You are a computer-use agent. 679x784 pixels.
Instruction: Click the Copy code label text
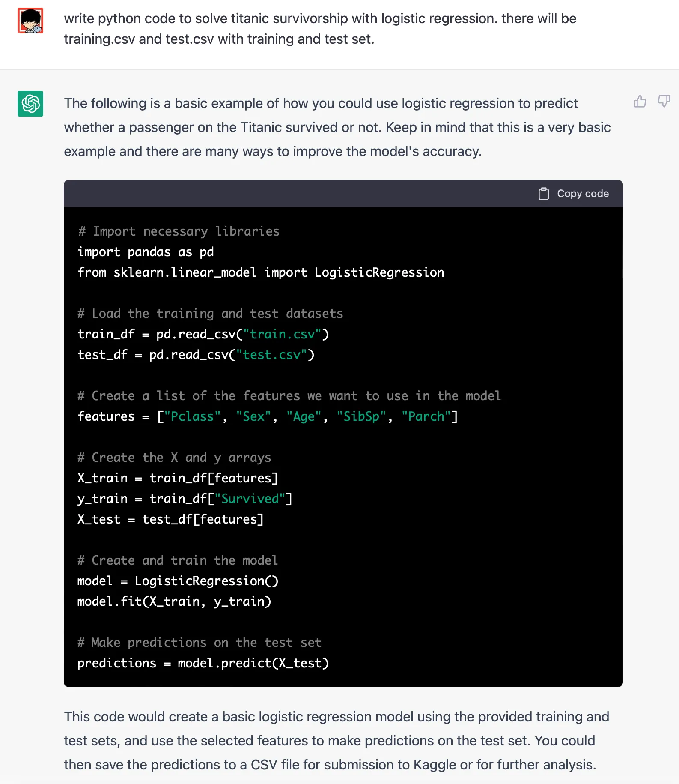point(583,194)
